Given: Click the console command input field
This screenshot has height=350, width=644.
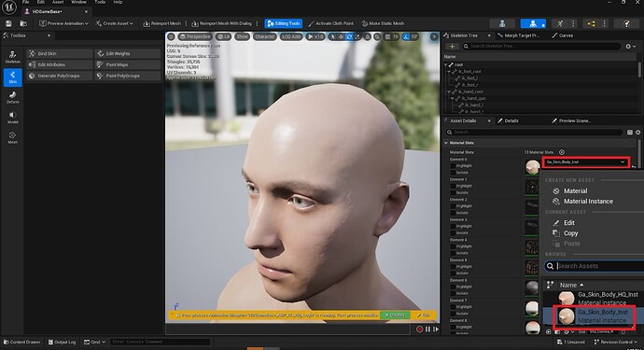Looking at the screenshot, I should pos(161,342).
